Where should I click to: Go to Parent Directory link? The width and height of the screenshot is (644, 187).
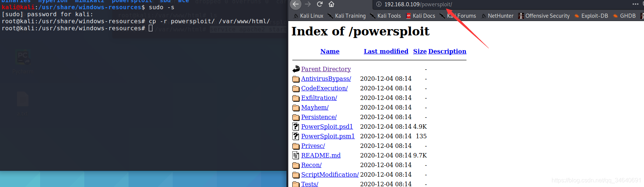coord(326,69)
